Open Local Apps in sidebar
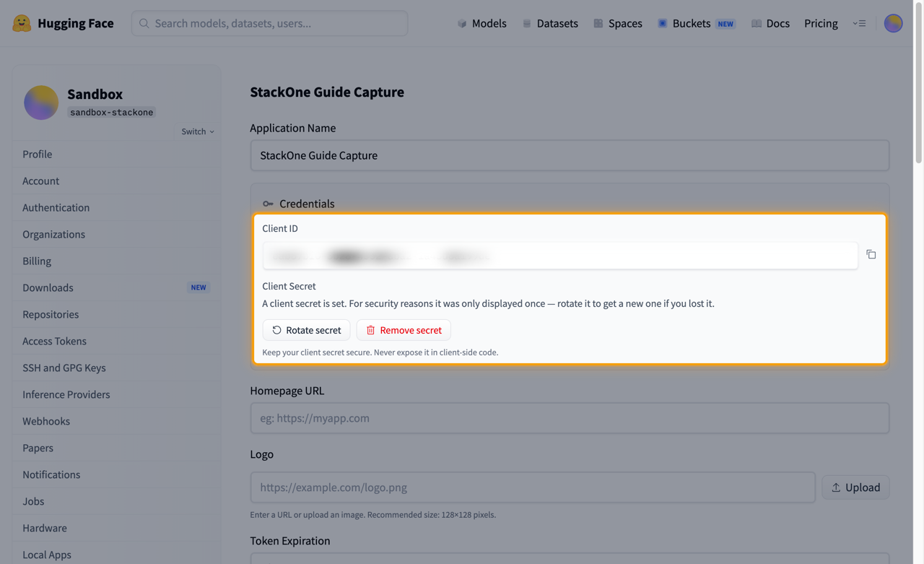 coord(116,555)
